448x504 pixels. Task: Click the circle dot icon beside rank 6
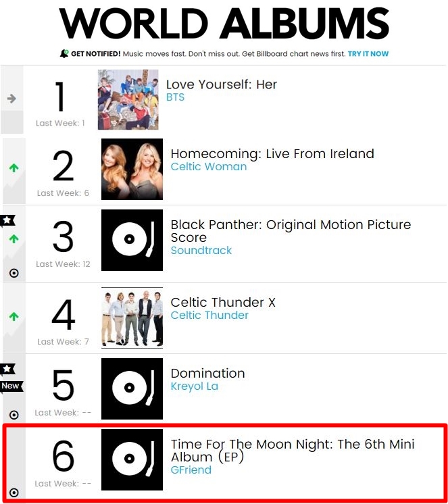[x=14, y=493]
